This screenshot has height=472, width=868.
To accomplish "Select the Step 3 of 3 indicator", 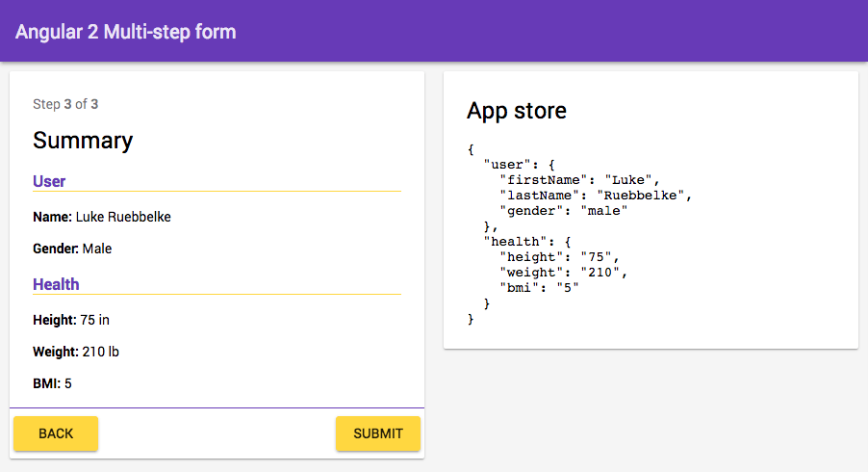I will pyautogui.click(x=65, y=104).
